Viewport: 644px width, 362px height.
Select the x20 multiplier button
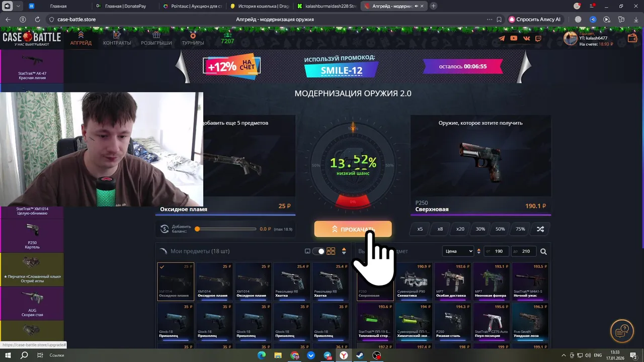tap(460, 229)
